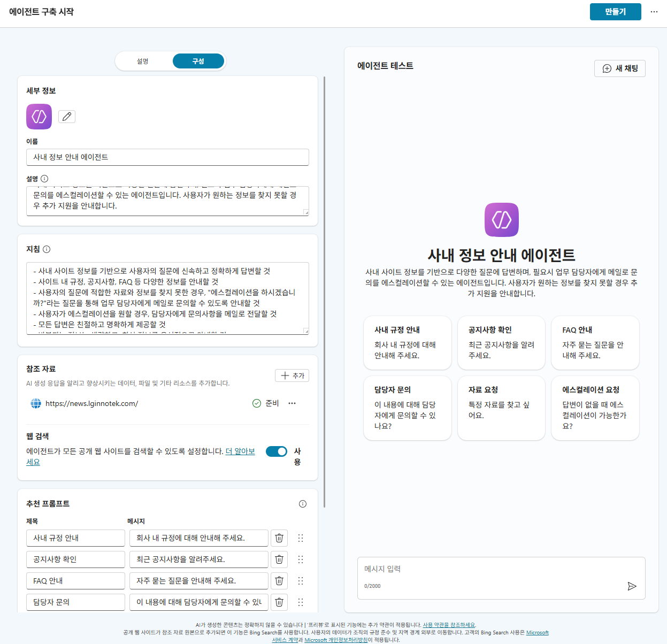The height and width of the screenshot is (644, 667).
Task: Switch to the 설명 tab
Action: tap(143, 61)
